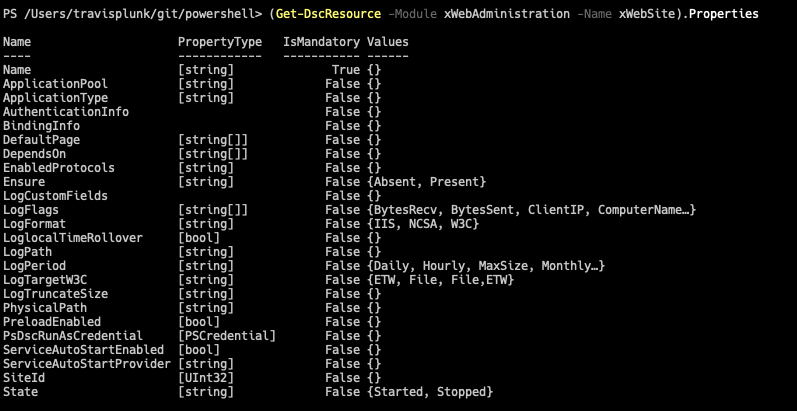Click the Values column header

[388, 43]
